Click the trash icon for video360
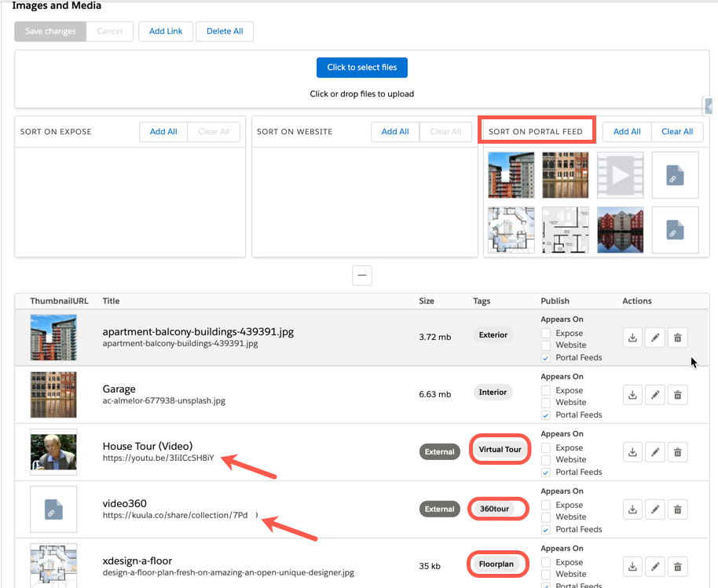 tap(678, 509)
